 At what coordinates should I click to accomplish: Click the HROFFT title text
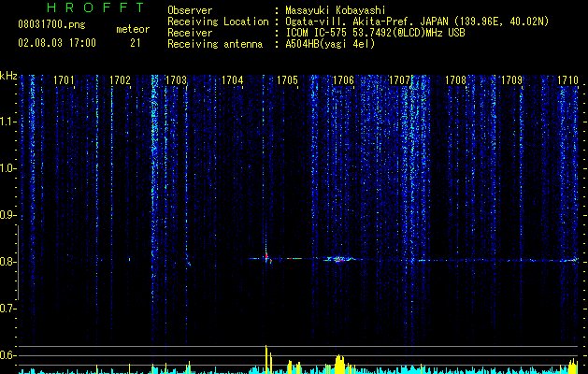pos(96,7)
